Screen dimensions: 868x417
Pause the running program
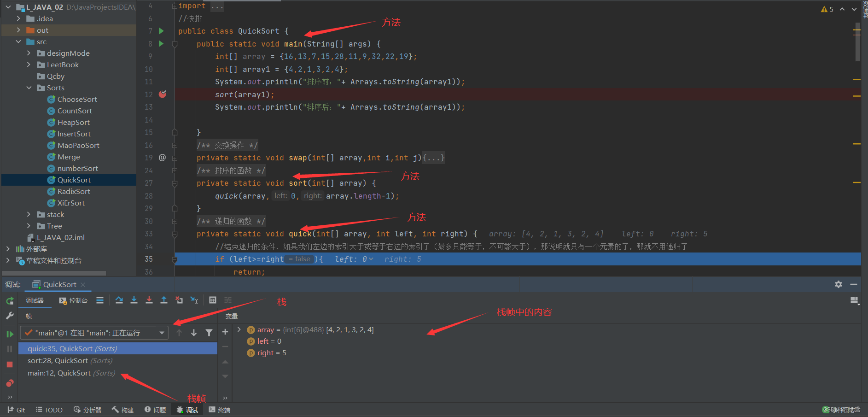tap(10, 349)
